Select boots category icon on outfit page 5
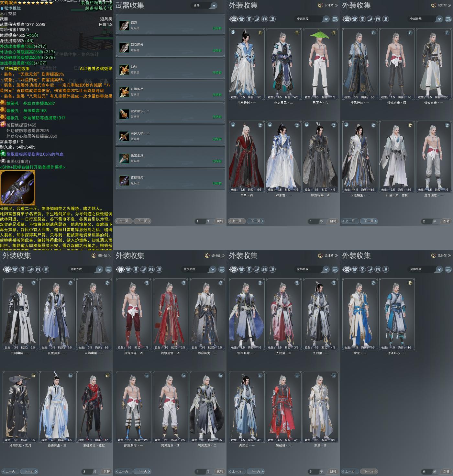 click(272, 269)
